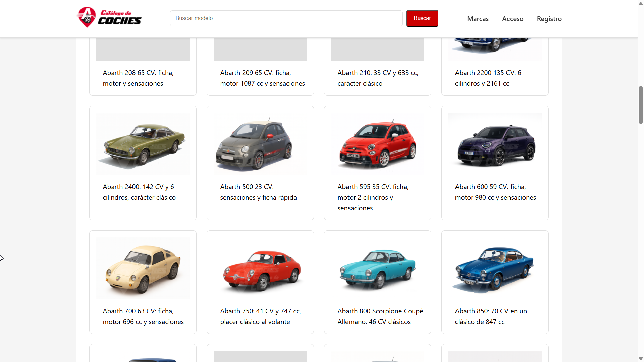The height and width of the screenshot is (362, 644).
Task: Open the Abarth 208 65 CV article link
Action: (x=138, y=78)
